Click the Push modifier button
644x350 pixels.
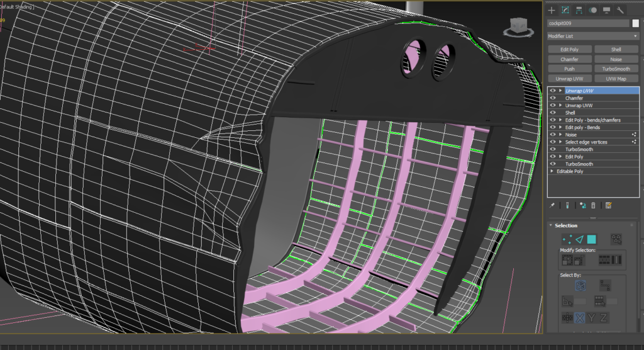pyautogui.click(x=570, y=69)
